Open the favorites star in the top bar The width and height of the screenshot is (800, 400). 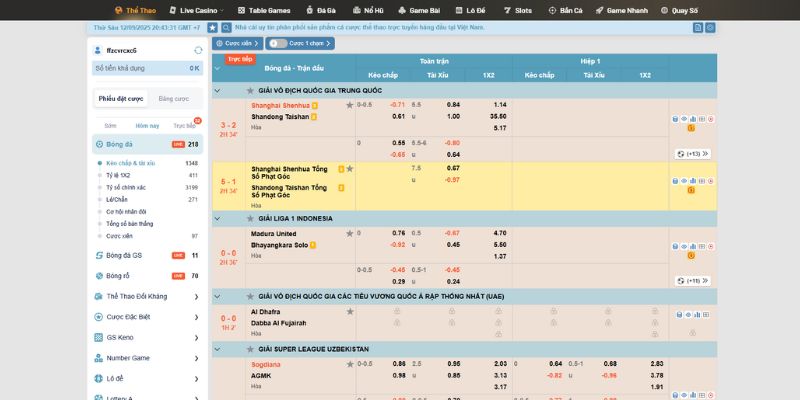tap(212, 28)
